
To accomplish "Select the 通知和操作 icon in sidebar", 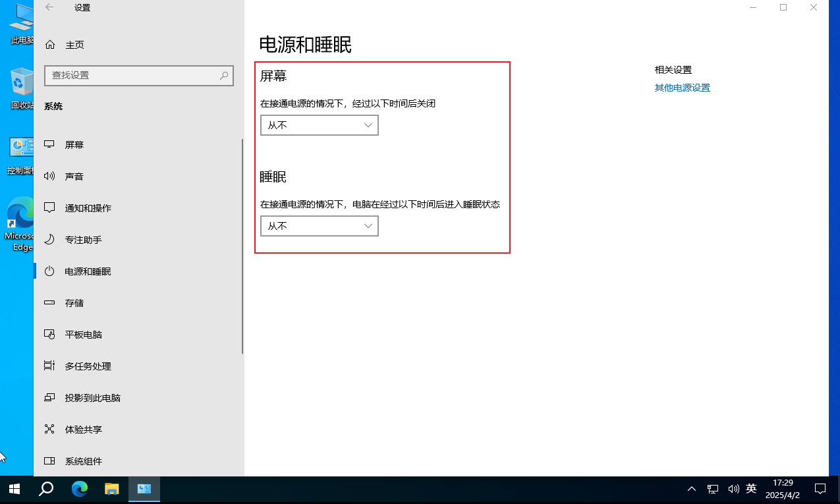I will [49, 208].
